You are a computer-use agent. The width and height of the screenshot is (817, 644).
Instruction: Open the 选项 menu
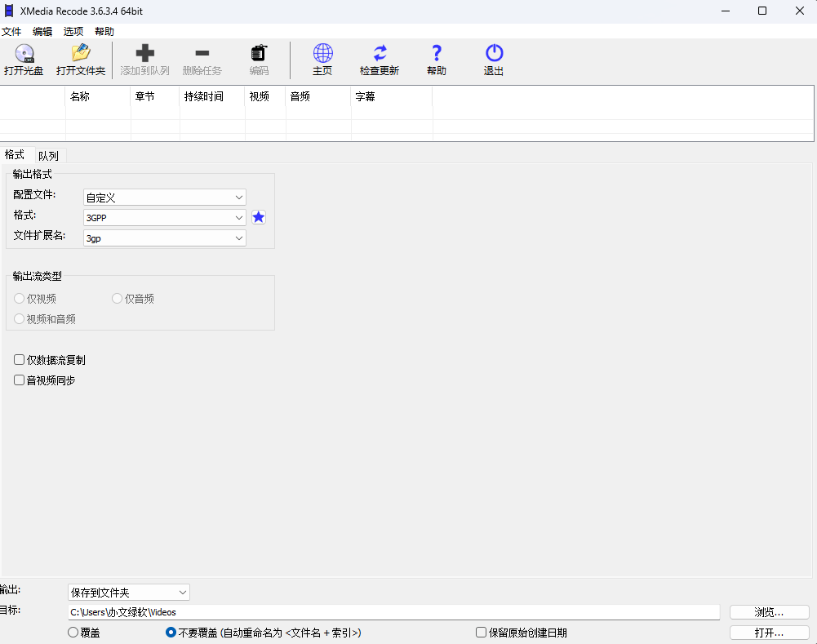(x=73, y=31)
